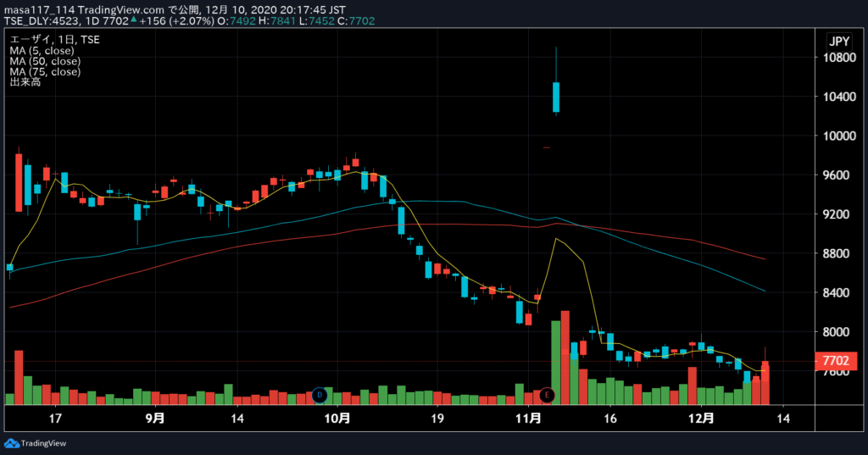Click the MA (50, close) indicator legend

coord(45,61)
